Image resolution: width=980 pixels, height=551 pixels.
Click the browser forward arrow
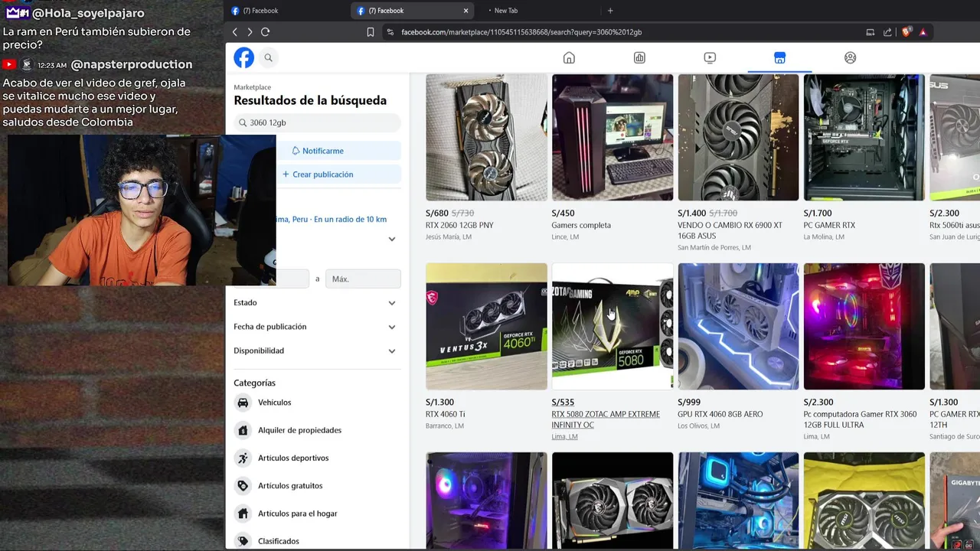tap(250, 32)
